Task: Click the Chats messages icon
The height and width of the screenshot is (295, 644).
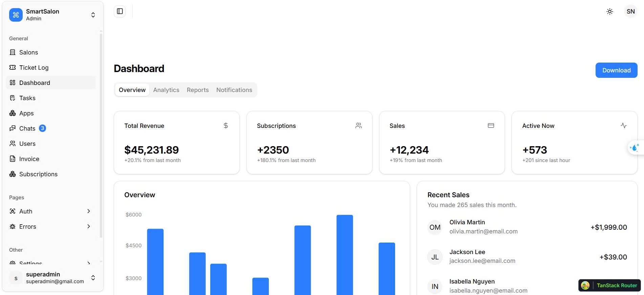Action: click(x=13, y=128)
